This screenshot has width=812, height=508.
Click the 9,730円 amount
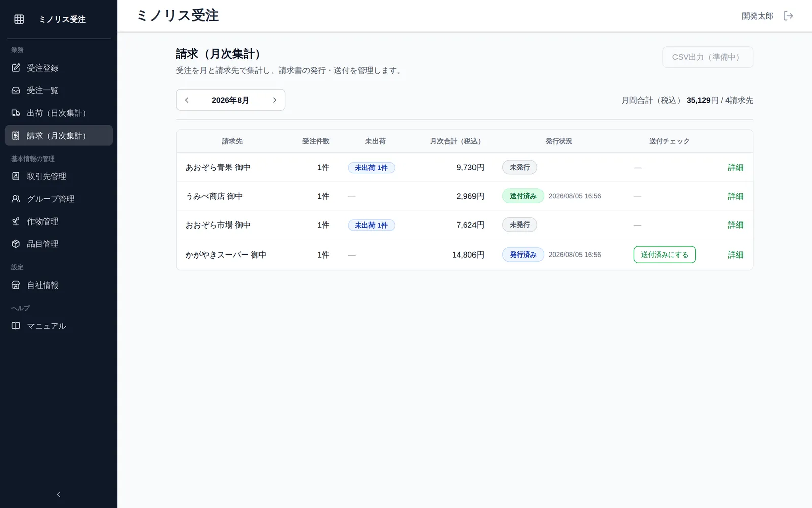point(470,167)
